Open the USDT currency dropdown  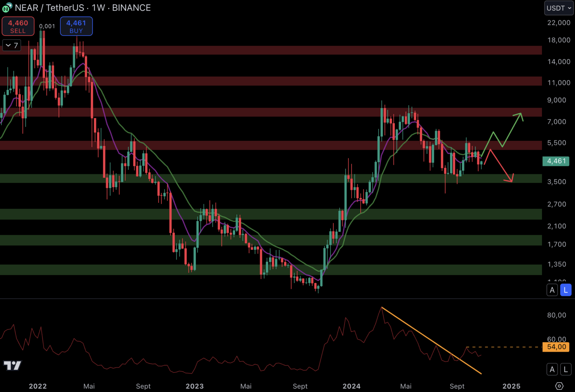(559, 8)
